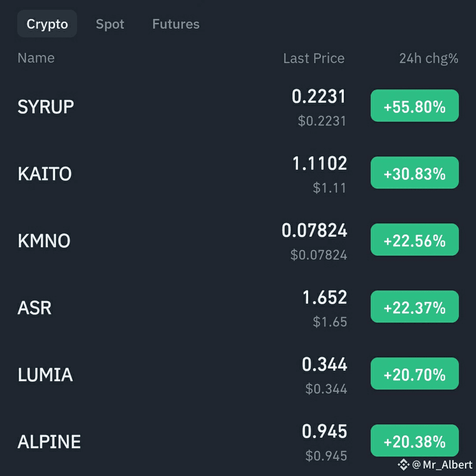Open the Spot tab
476x476 pixels.
point(110,24)
